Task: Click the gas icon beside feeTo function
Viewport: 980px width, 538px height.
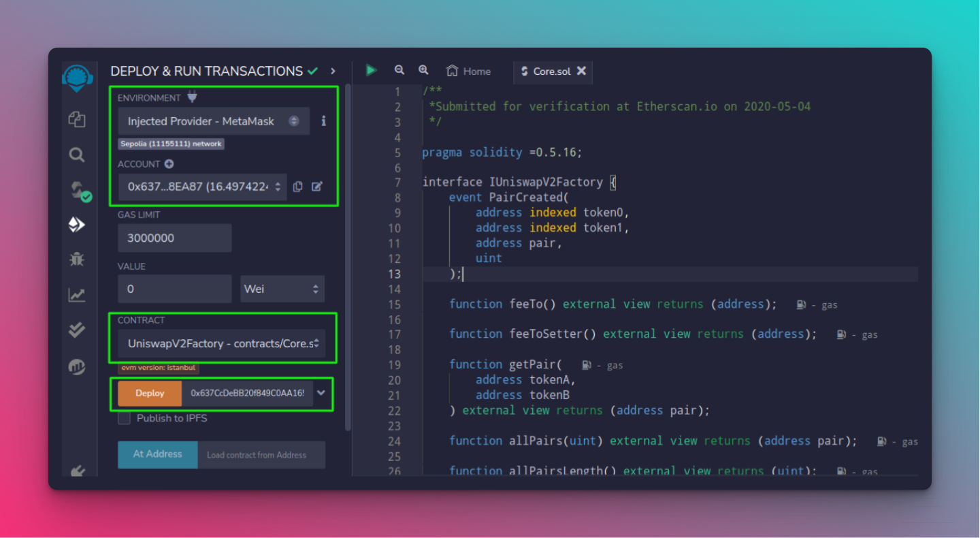Action: (x=802, y=304)
